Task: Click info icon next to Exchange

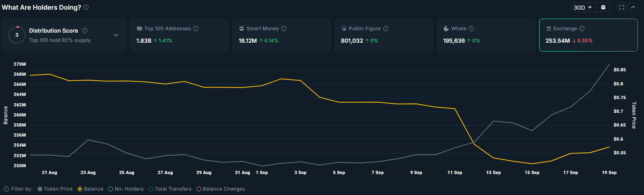Action: click(582, 29)
